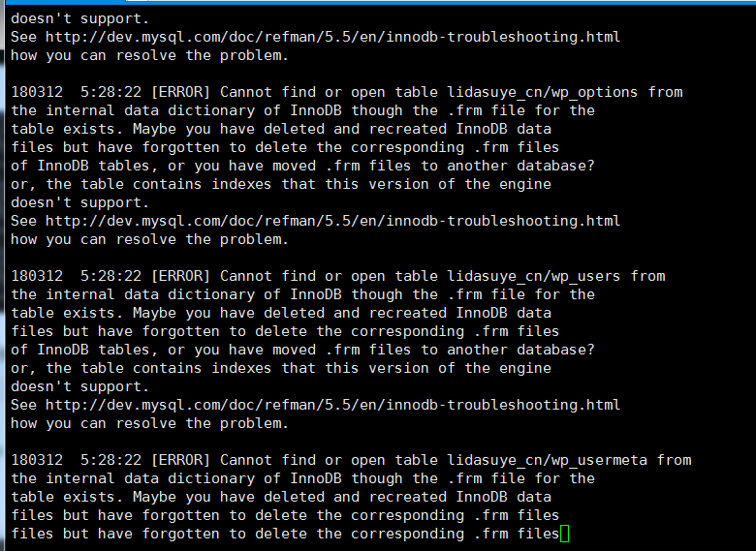The image size is (756, 551).
Task: Click the lidasuye_cn/wp_options table name
Action: (x=543, y=92)
